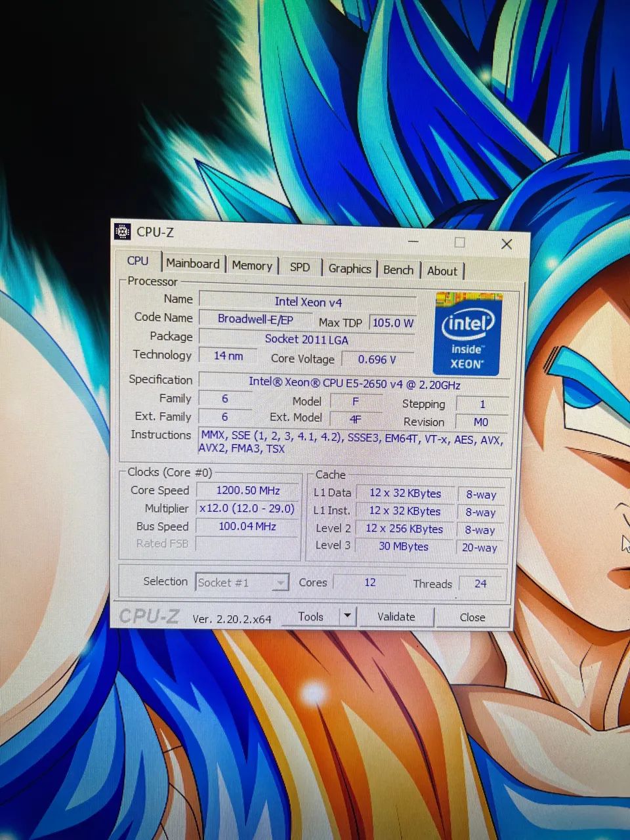The height and width of the screenshot is (840, 630).
Task: Click the Package value Socket 2011 LGA
Action: [x=307, y=339]
